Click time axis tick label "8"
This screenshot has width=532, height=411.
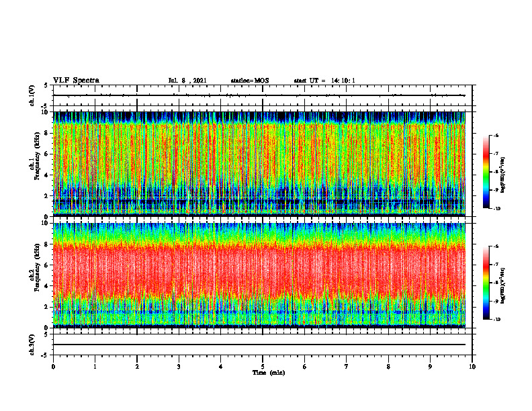click(x=388, y=367)
